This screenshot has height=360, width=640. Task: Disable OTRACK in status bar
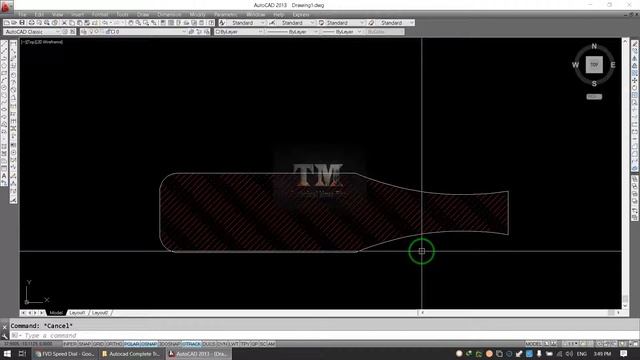[191, 344]
